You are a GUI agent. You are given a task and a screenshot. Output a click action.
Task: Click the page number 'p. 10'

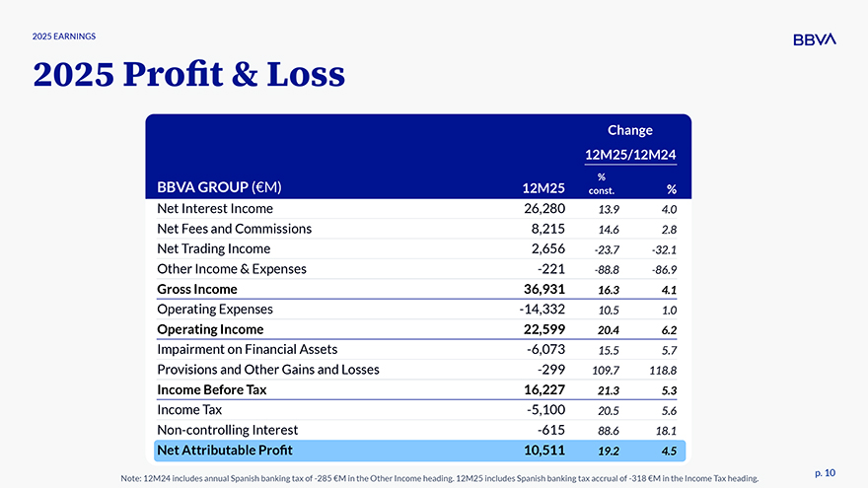coord(825,473)
